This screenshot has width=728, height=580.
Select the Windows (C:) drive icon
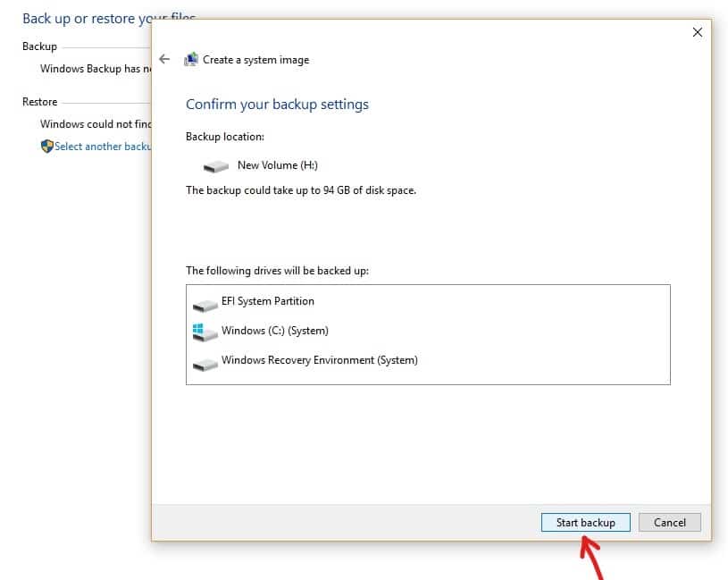point(205,332)
